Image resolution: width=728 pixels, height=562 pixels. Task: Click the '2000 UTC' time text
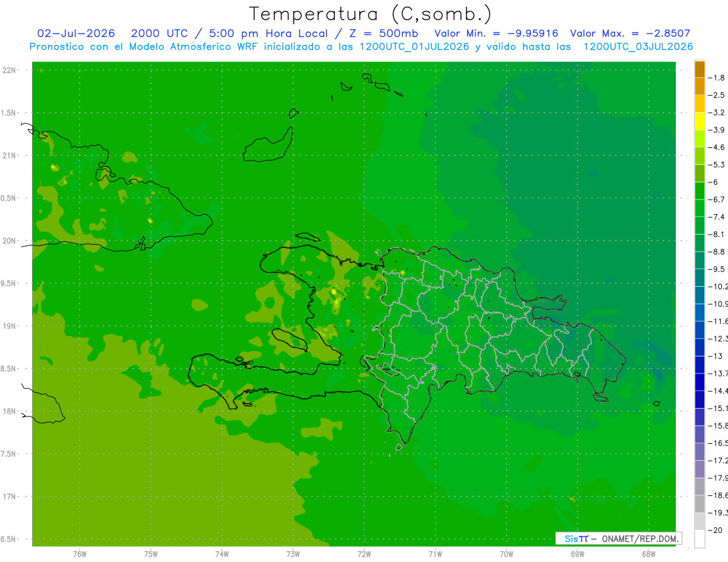pyautogui.click(x=159, y=33)
